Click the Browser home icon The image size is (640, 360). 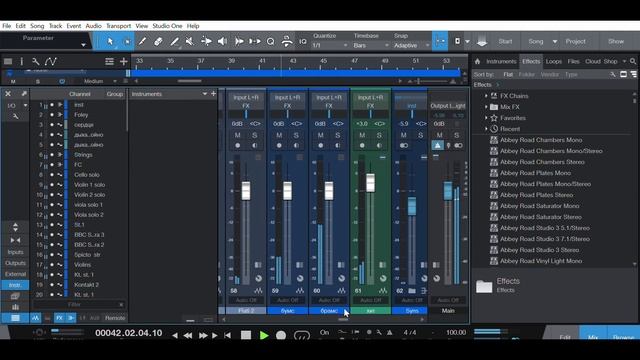[478, 62]
